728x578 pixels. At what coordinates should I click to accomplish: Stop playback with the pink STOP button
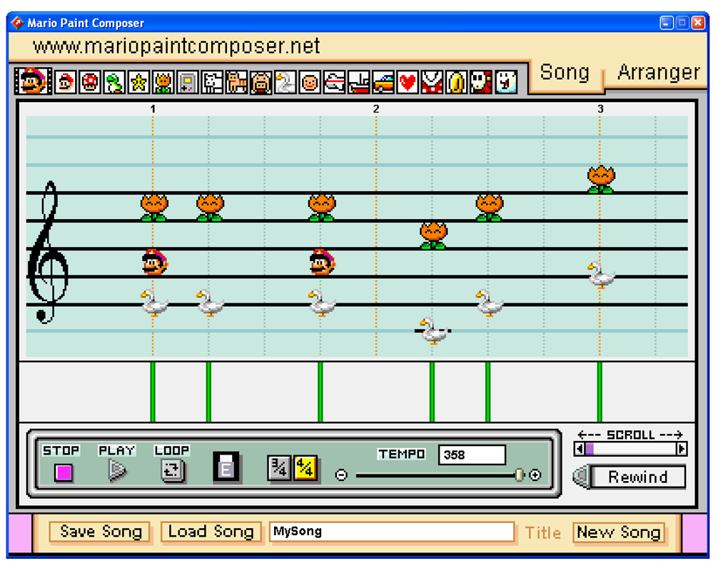64,472
